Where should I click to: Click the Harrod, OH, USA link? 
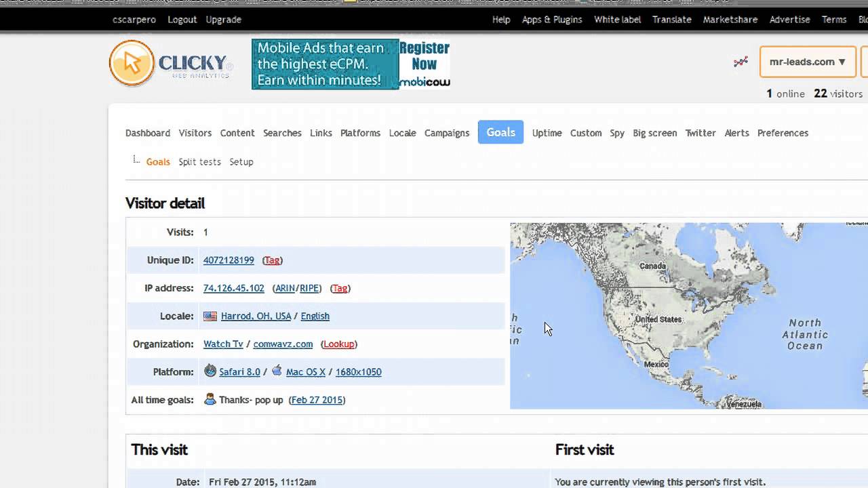click(x=256, y=316)
